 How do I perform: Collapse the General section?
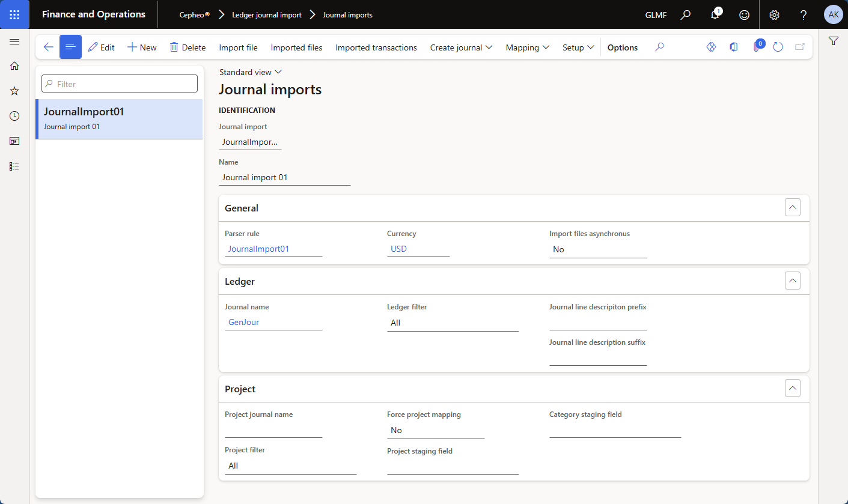tap(792, 208)
